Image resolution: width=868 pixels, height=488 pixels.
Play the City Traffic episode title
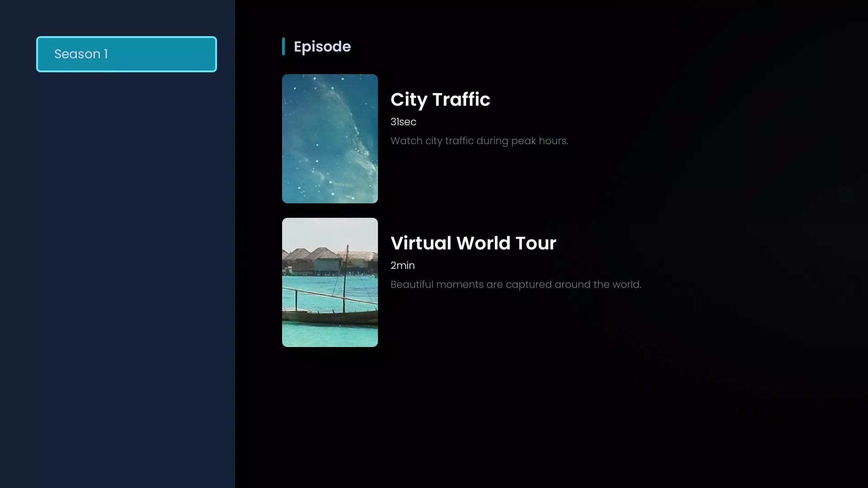[x=440, y=99]
